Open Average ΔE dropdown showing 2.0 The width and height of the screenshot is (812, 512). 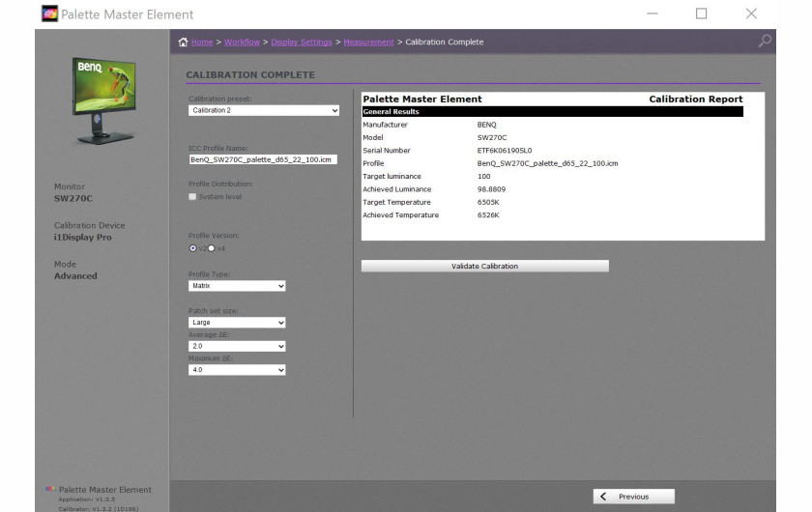(237, 347)
